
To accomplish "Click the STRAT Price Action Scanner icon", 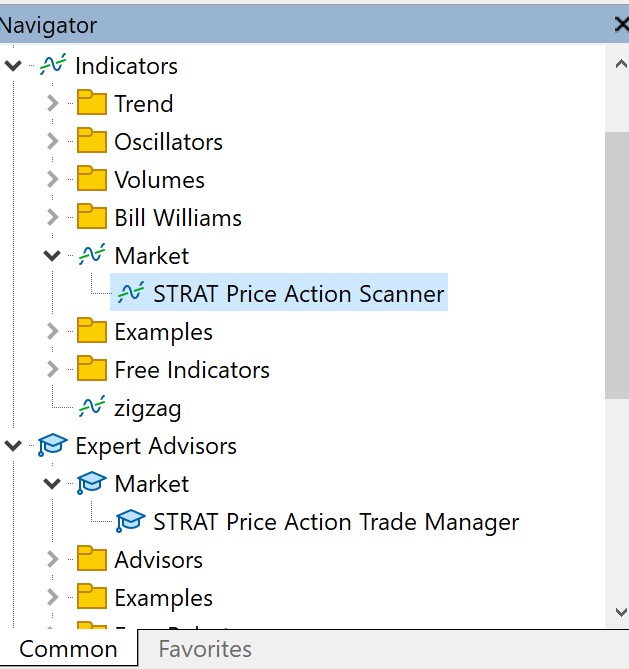I will (x=131, y=294).
